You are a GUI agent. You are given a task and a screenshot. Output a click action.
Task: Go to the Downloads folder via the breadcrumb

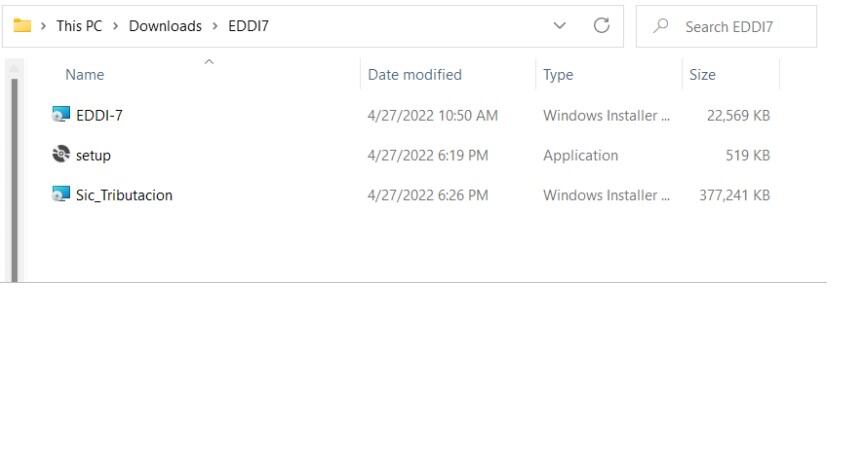tap(165, 26)
